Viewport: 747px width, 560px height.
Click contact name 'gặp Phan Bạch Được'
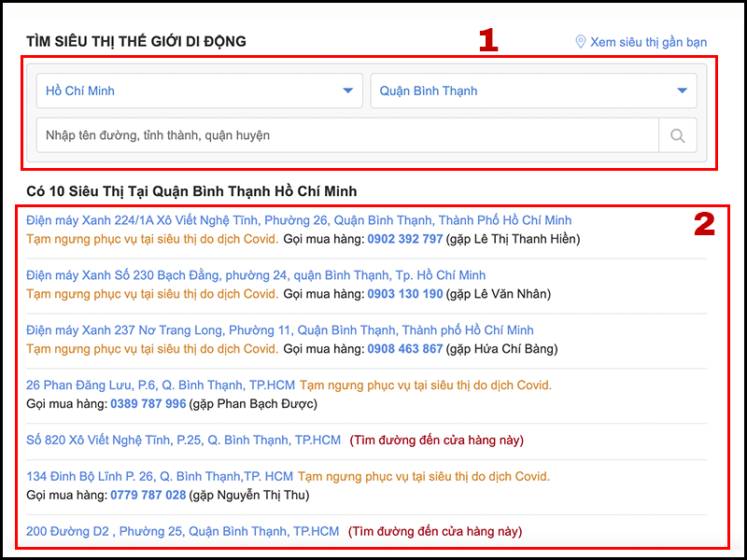253,404
